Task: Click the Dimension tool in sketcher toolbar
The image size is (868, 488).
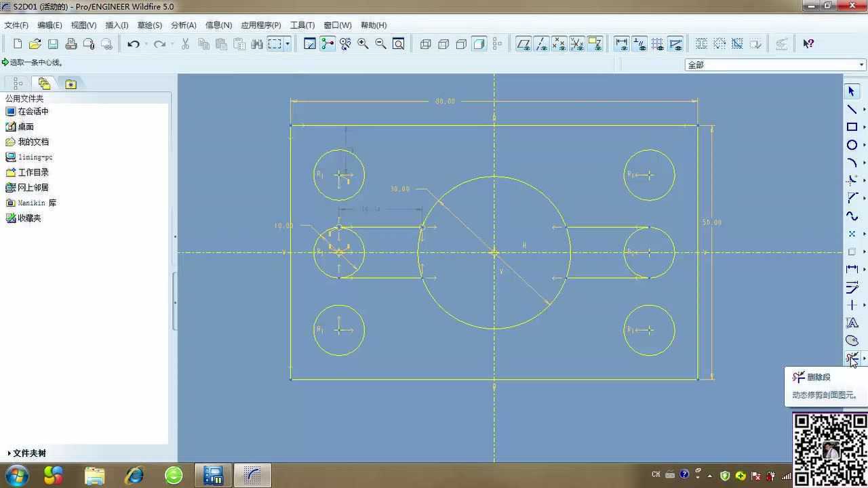Action: pos(852,269)
